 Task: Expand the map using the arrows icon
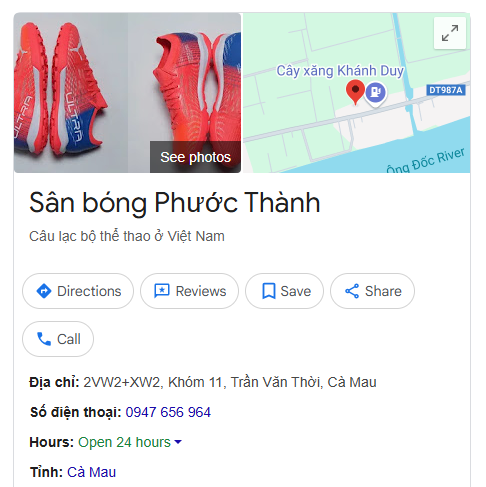coord(450,33)
